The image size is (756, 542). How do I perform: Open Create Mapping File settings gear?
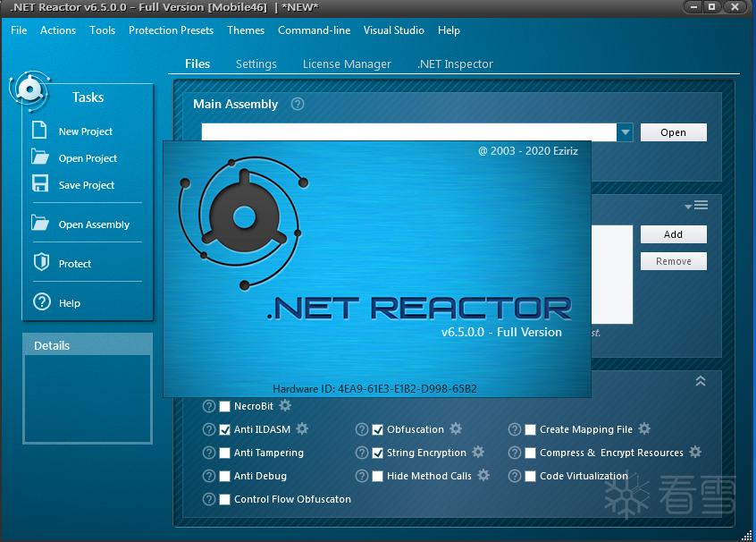coord(644,428)
